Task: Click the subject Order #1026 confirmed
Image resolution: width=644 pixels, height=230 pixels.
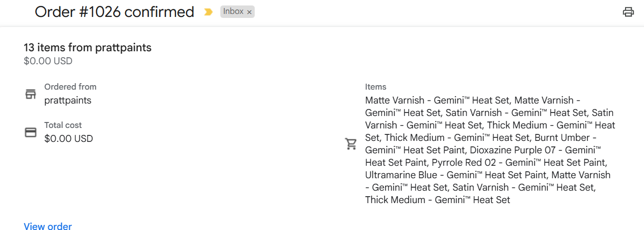Action: [x=114, y=12]
